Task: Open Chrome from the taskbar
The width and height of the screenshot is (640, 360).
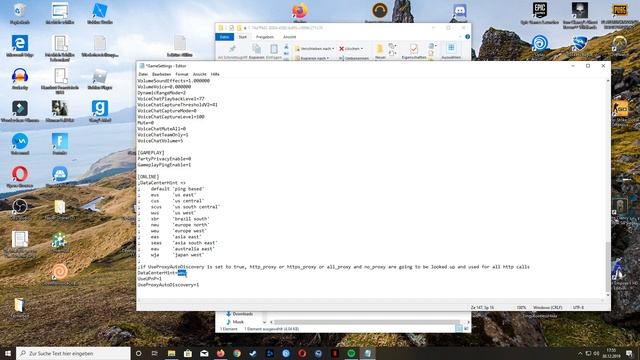Action: (x=237, y=353)
